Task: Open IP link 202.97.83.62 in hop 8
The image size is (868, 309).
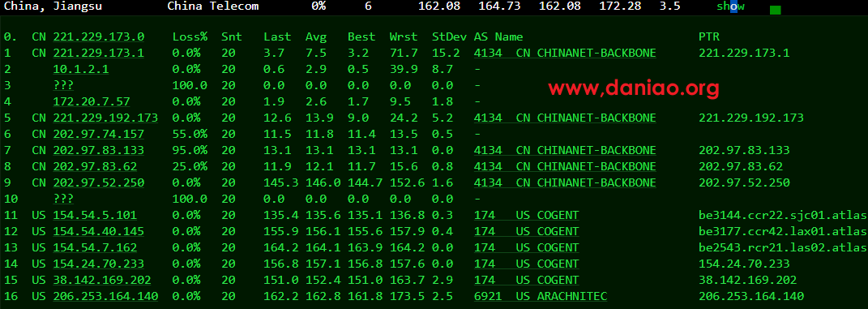Action: (x=95, y=166)
